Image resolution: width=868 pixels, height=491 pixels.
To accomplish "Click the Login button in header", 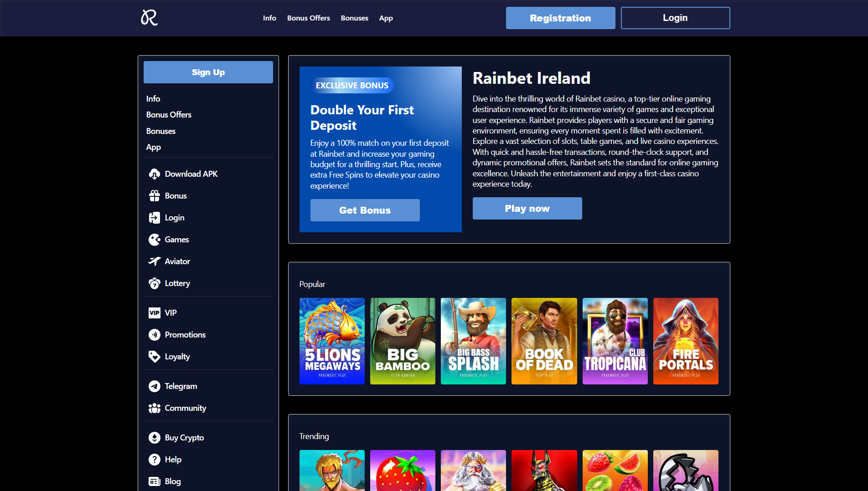I will 676,18.
